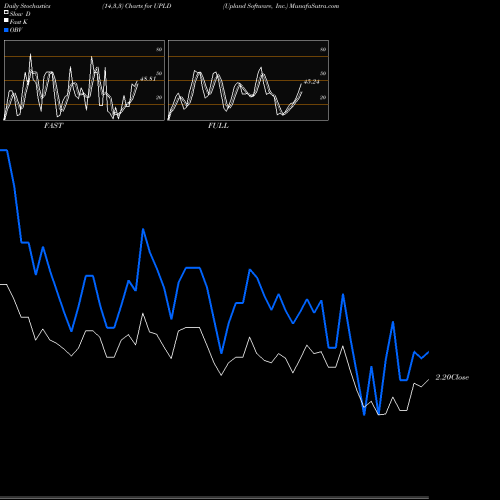Image resolution: width=500 pixels, height=500 pixels.
Task: Click the '(Upland Software, Inc.)' company name text
Action: (255, 6)
